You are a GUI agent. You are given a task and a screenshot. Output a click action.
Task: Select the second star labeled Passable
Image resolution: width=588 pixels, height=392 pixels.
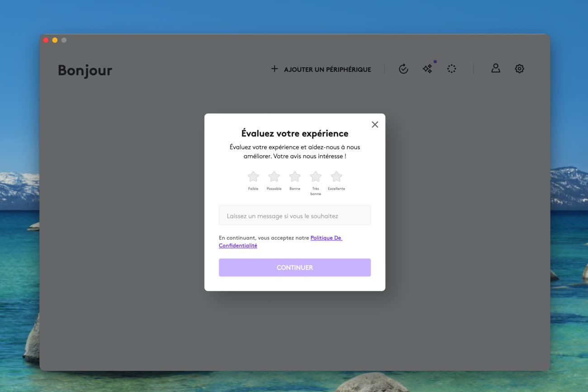pos(274,177)
